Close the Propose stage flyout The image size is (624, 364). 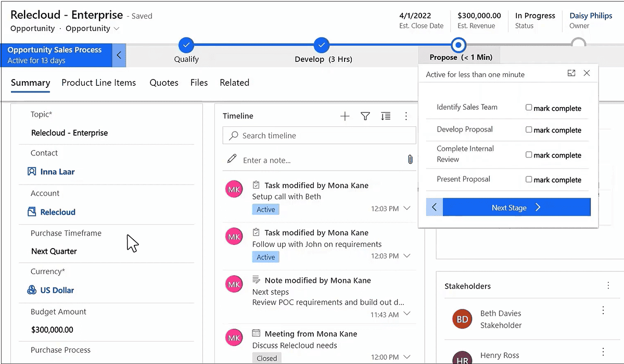[x=587, y=73]
